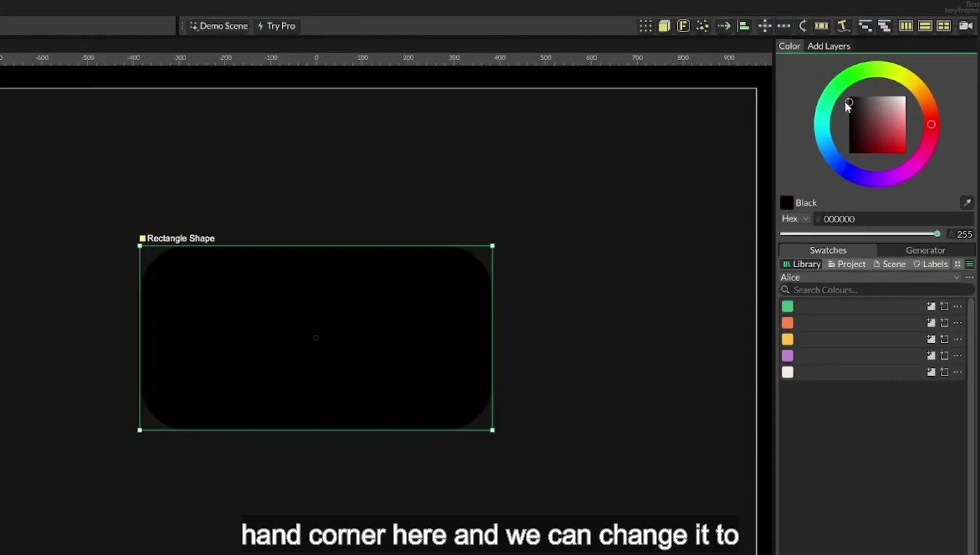Click the yellow cube shape icon
This screenshot has height=555, width=980.
pos(664,26)
